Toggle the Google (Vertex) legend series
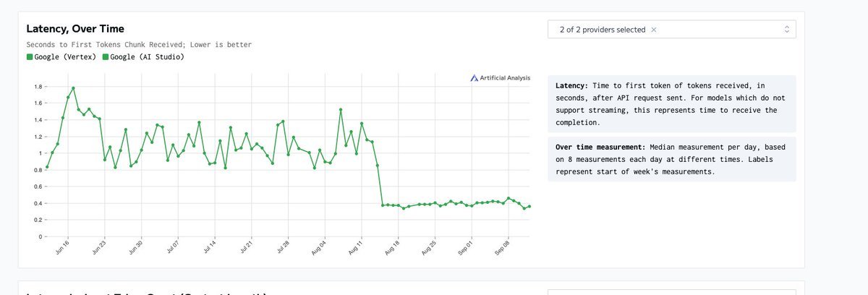Screen dimensions: 868x295 [65, 57]
